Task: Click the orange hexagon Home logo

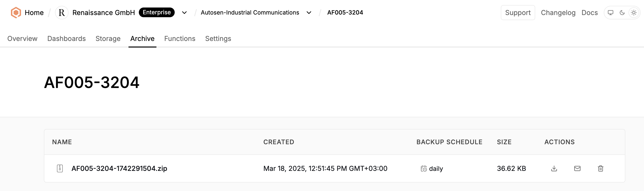Action: (x=16, y=13)
